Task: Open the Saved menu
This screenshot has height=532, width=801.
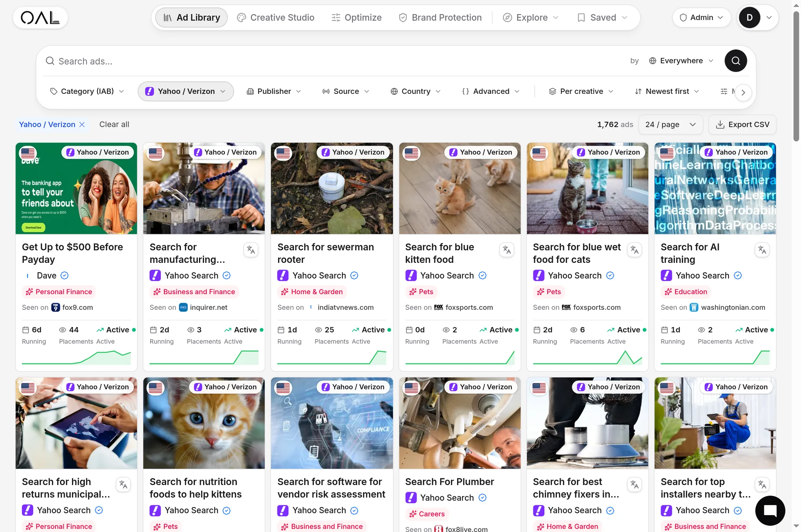Action: tap(602, 18)
